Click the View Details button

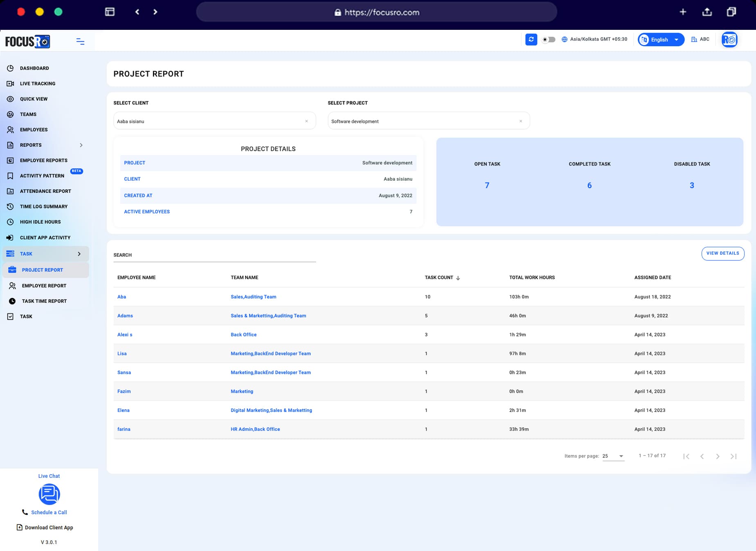point(723,253)
